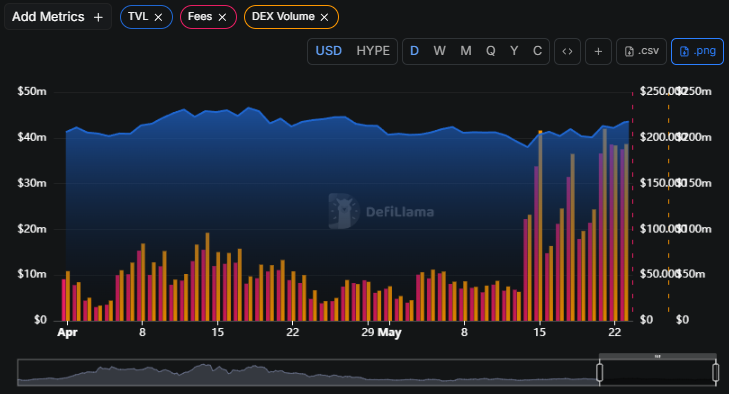
Task: Open the embed code icon button
Action: (x=567, y=51)
